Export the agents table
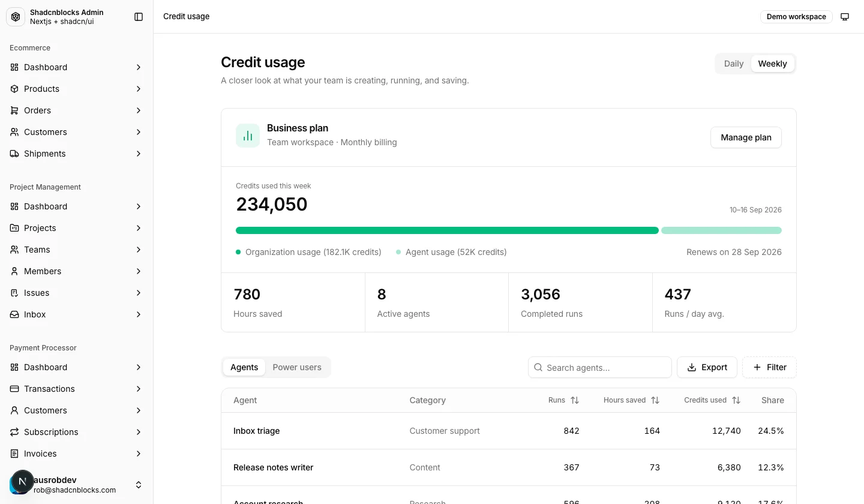This screenshot has height=504, width=864. 707,367
